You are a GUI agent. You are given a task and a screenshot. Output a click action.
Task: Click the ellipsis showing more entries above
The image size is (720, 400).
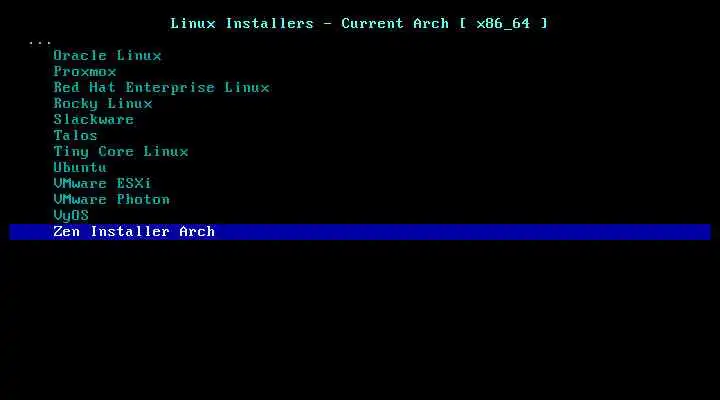pyautogui.click(x=40, y=44)
